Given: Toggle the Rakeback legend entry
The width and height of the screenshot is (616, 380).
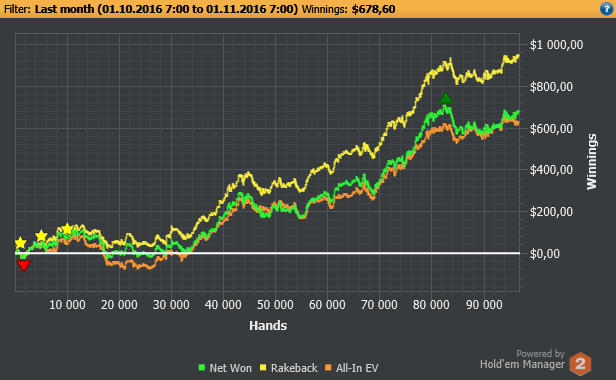Looking at the screenshot, I should click(x=289, y=368).
